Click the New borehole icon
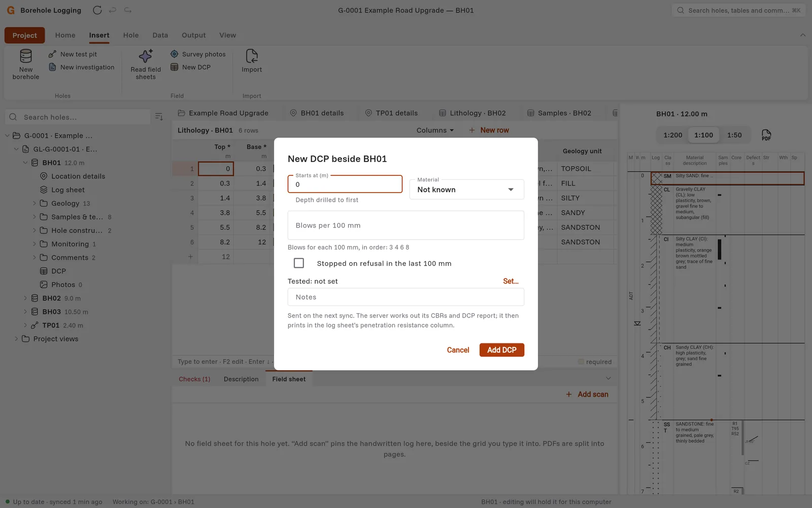This screenshot has width=812, height=508. point(26,55)
